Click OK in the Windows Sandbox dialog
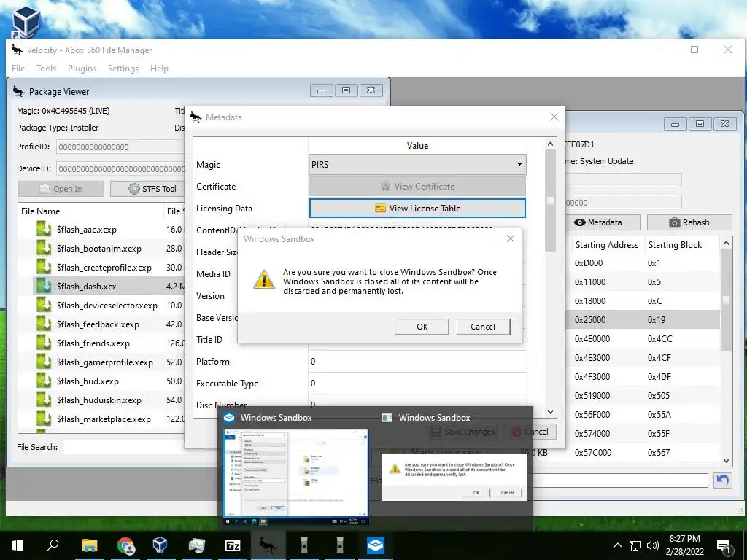The image size is (747, 560). click(x=422, y=327)
